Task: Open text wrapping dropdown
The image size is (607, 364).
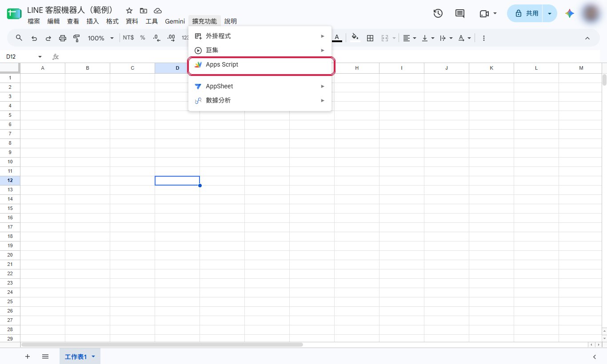Action: [x=446, y=38]
